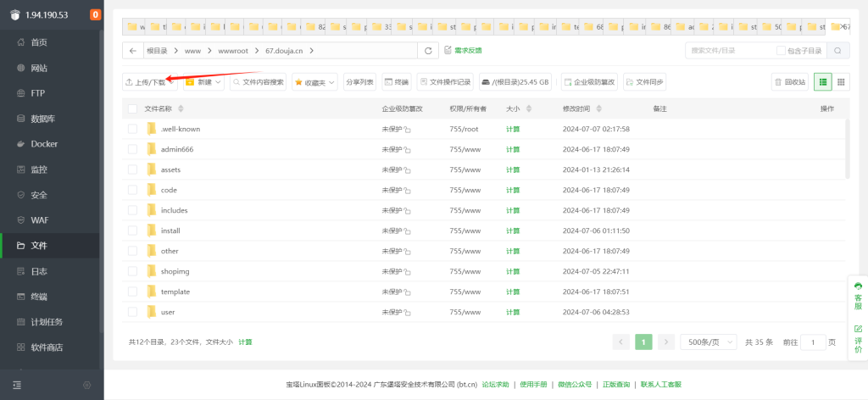Select page 1 in pagination
This screenshot has width=868, height=400.
coord(643,342)
